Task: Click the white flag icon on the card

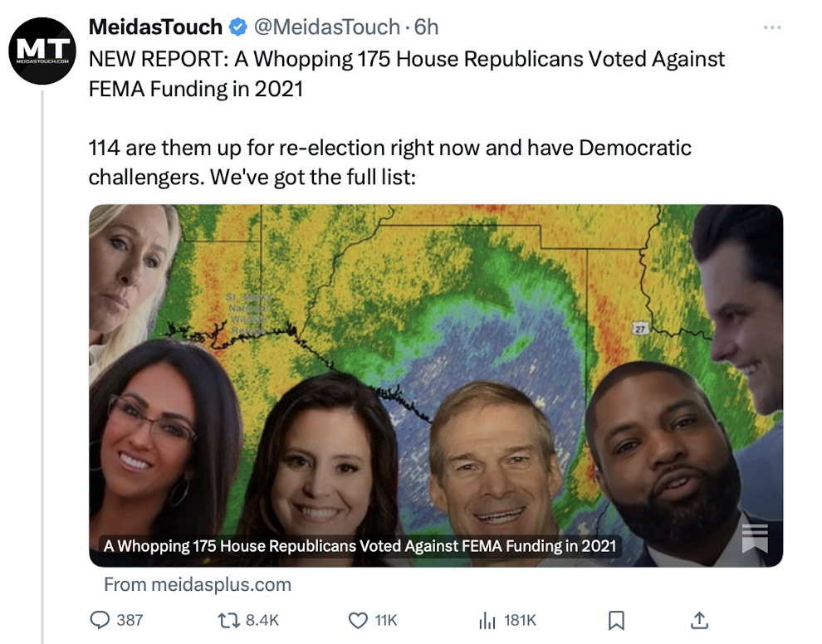Action: 754,538
